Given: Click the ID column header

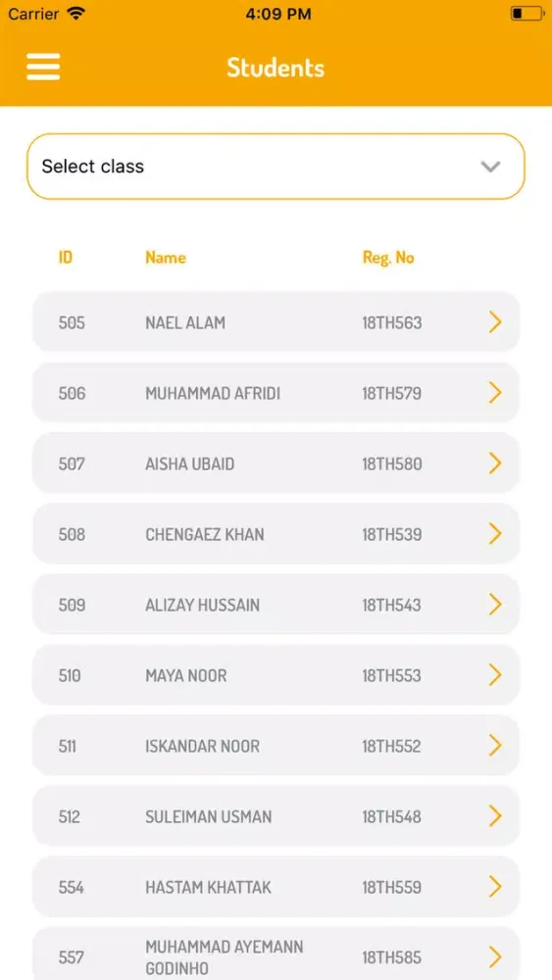Looking at the screenshot, I should click(x=66, y=258).
